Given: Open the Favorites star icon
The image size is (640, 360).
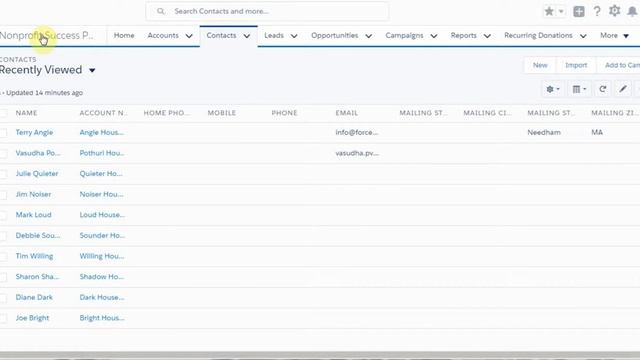Looking at the screenshot, I should pyautogui.click(x=549, y=11).
